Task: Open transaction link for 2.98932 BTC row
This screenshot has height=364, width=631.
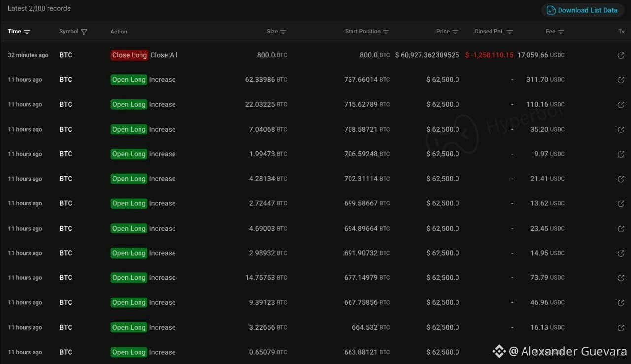Action: click(x=621, y=253)
